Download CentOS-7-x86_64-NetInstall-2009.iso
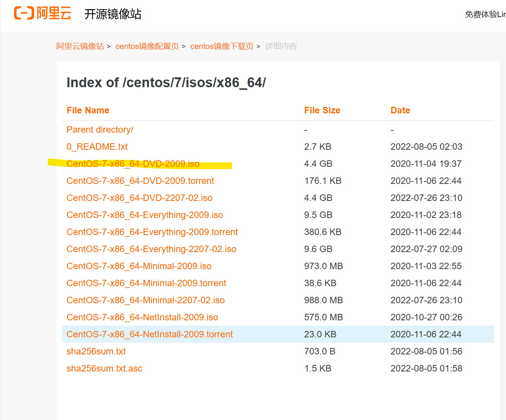506x420 pixels. point(142,317)
